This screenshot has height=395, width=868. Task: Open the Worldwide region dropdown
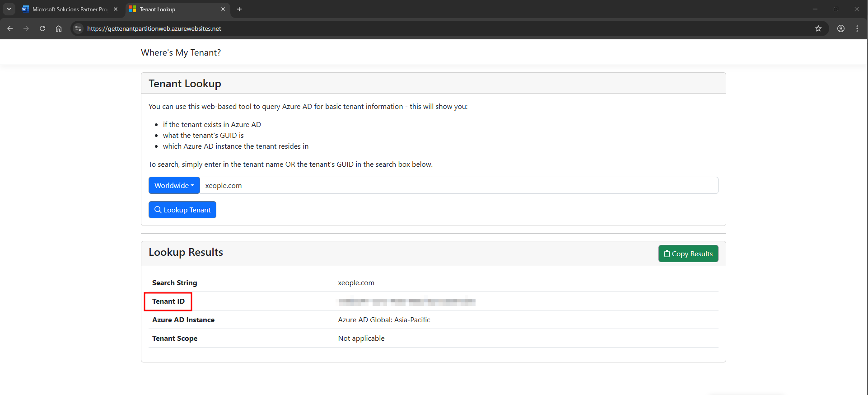point(174,185)
